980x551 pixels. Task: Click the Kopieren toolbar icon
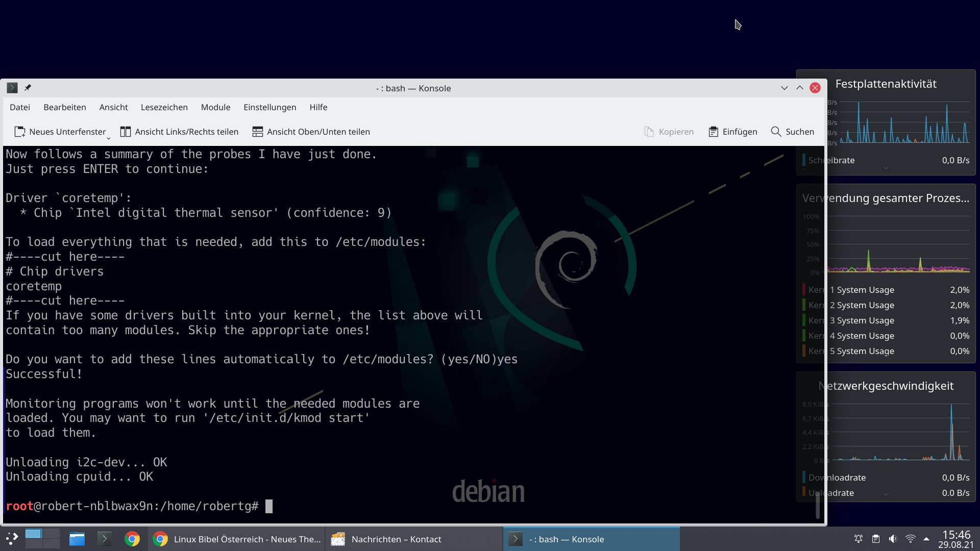coord(649,131)
